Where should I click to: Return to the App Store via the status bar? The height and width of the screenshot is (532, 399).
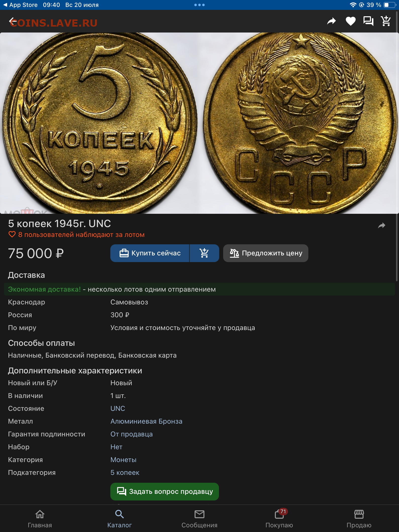[x=20, y=5]
